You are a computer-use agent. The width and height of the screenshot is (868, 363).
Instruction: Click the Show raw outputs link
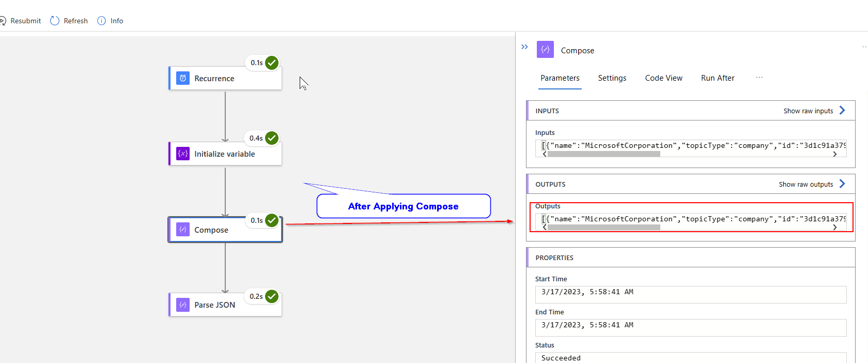point(806,184)
